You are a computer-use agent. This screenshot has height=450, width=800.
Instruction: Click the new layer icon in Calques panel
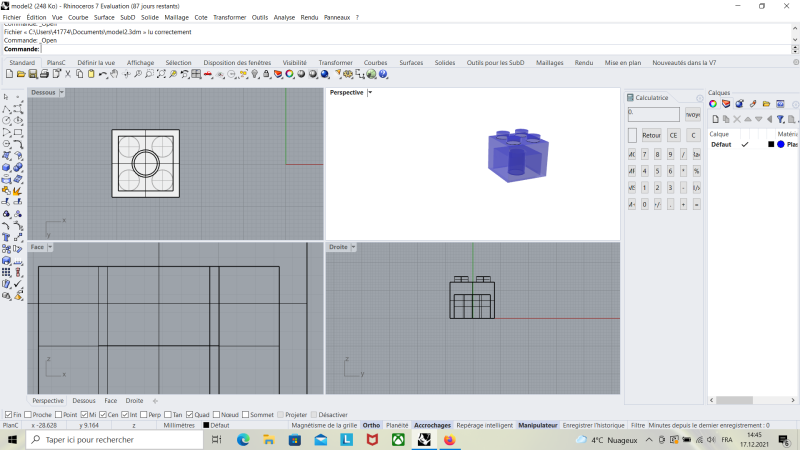(x=714, y=118)
